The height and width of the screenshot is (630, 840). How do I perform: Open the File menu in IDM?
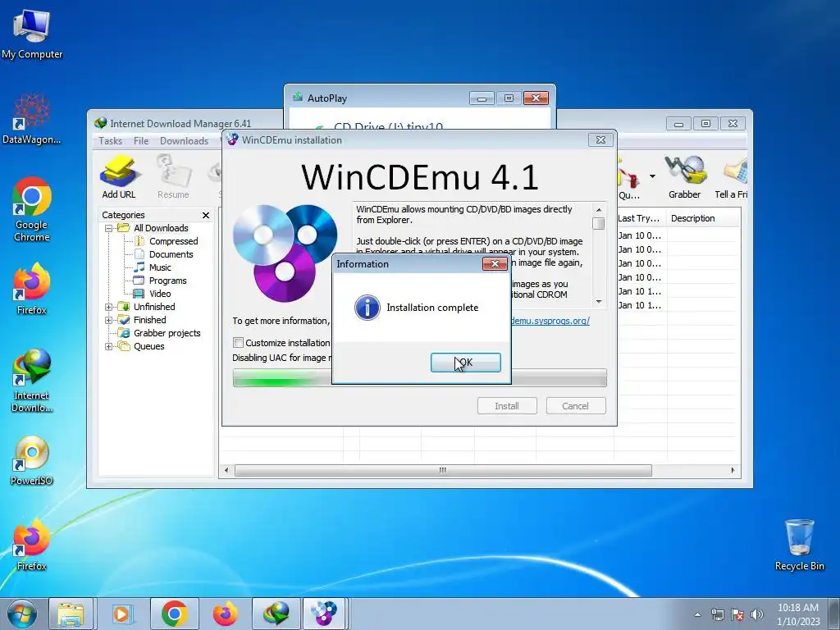point(141,140)
